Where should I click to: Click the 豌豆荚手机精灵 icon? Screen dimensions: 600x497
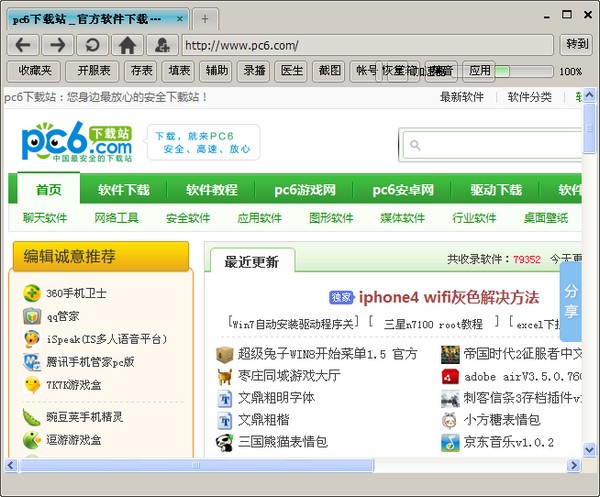coord(32,417)
